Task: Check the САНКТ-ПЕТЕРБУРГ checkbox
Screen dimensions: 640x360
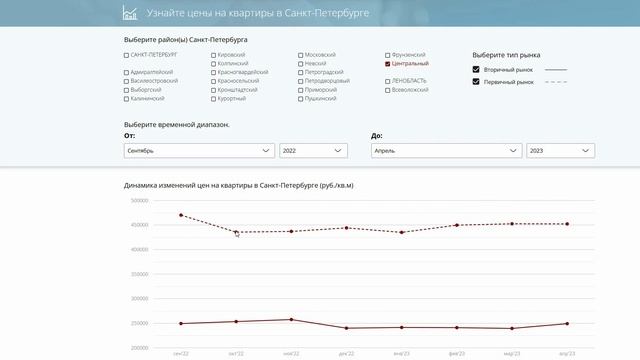Action: 126,55
